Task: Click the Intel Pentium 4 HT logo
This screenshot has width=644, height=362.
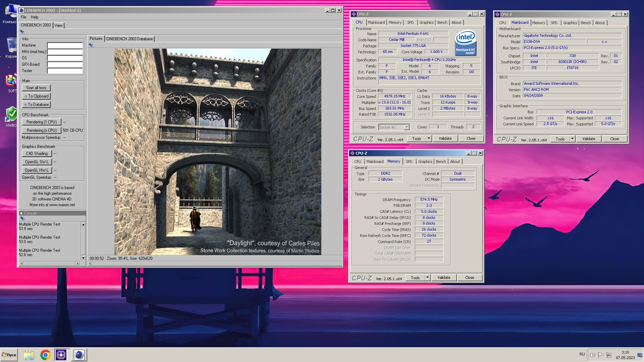Action: pyautogui.click(x=465, y=43)
